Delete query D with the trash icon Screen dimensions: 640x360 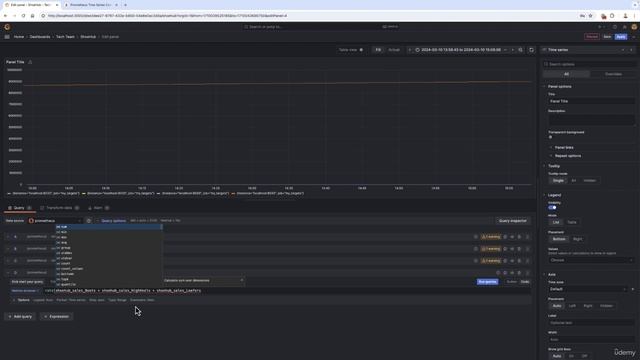tap(519, 273)
